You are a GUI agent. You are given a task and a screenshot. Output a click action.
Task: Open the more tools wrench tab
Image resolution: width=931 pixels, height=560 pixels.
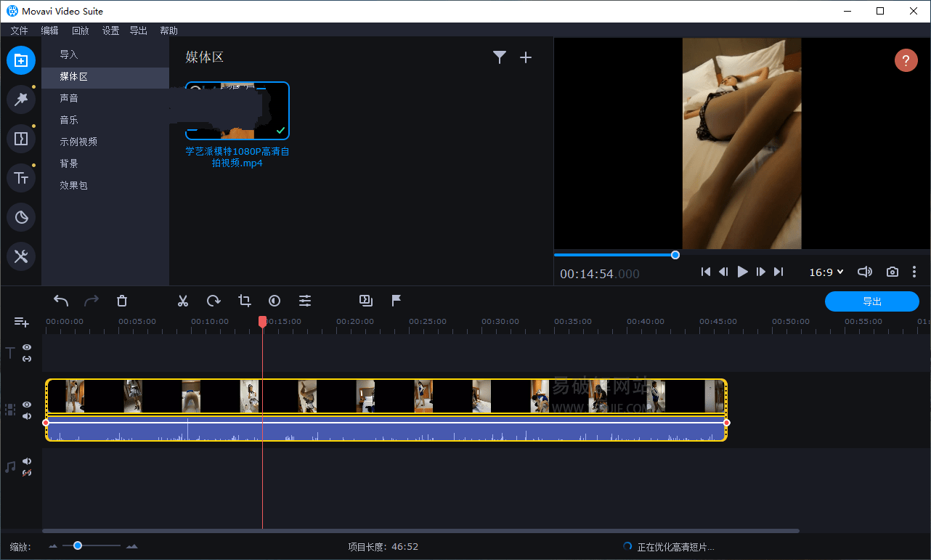click(x=21, y=256)
